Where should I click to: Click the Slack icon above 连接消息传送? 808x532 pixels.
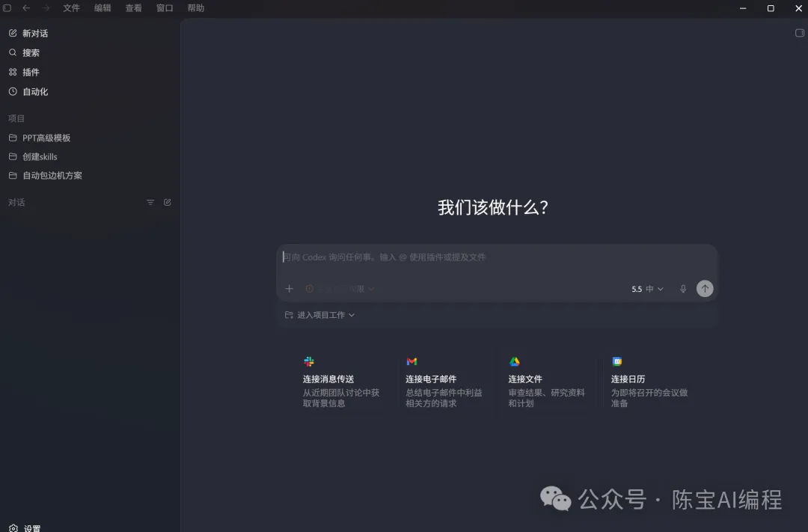(x=309, y=361)
